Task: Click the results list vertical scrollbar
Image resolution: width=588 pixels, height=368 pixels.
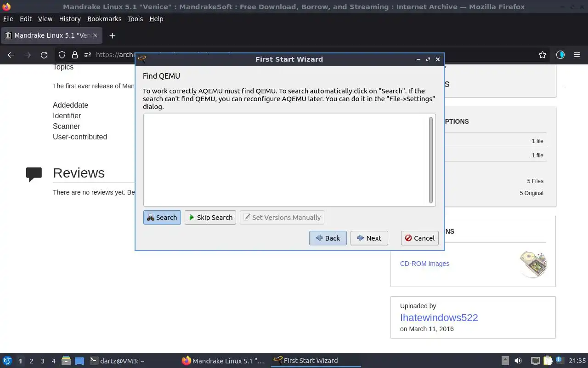Action: (431, 160)
